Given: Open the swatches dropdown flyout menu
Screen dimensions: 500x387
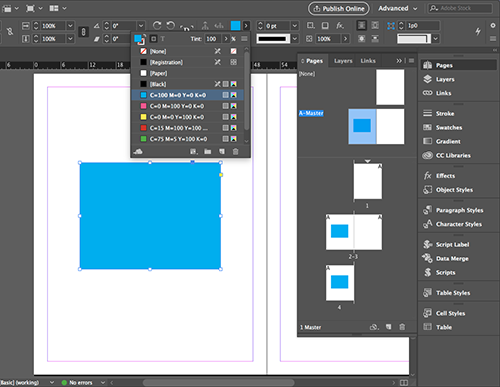Looking at the screenshot, I should [x=244, y=39].
